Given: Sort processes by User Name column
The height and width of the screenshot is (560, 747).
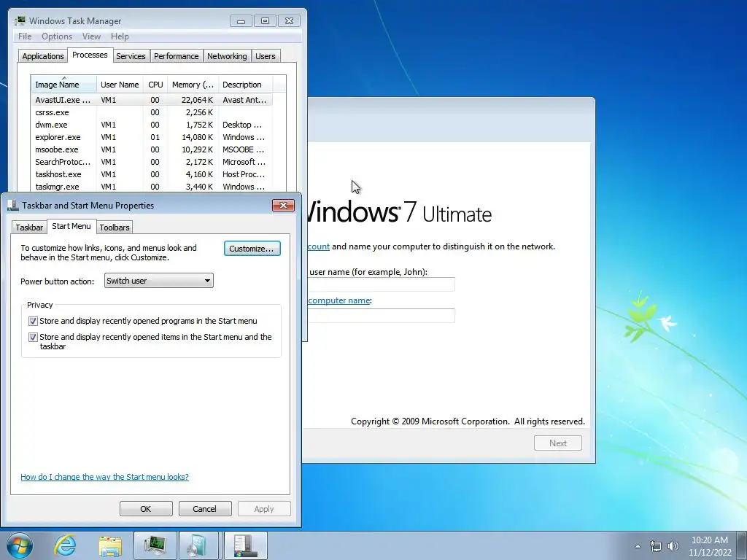Looking at the screenshot, I should point(120,85).
